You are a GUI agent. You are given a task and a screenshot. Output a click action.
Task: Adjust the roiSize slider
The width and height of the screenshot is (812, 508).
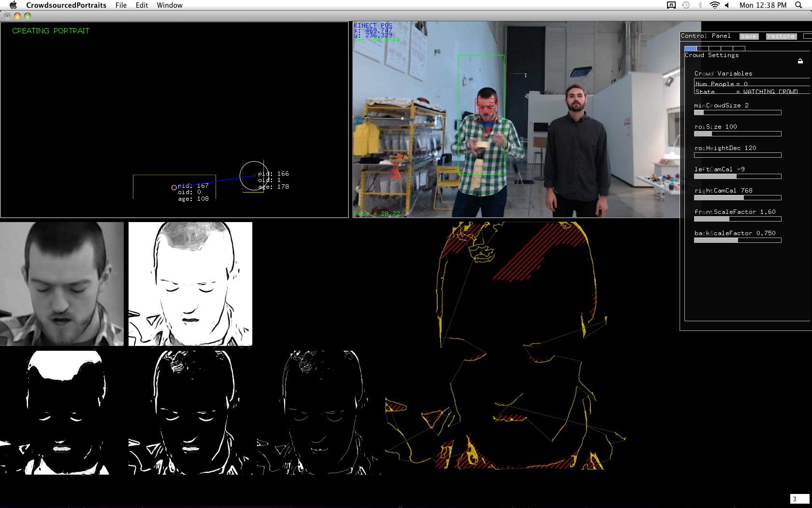(x=738, y=134)
